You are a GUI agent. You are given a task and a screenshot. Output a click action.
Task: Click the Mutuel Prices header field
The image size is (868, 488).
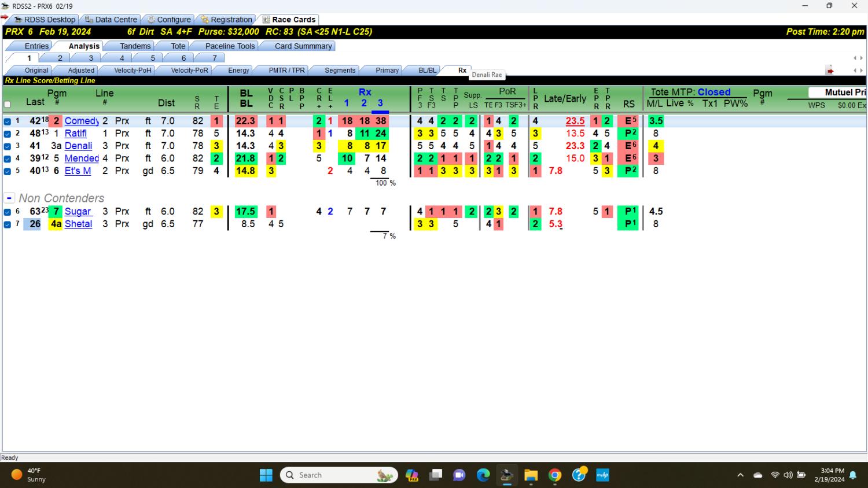point(837,93)
